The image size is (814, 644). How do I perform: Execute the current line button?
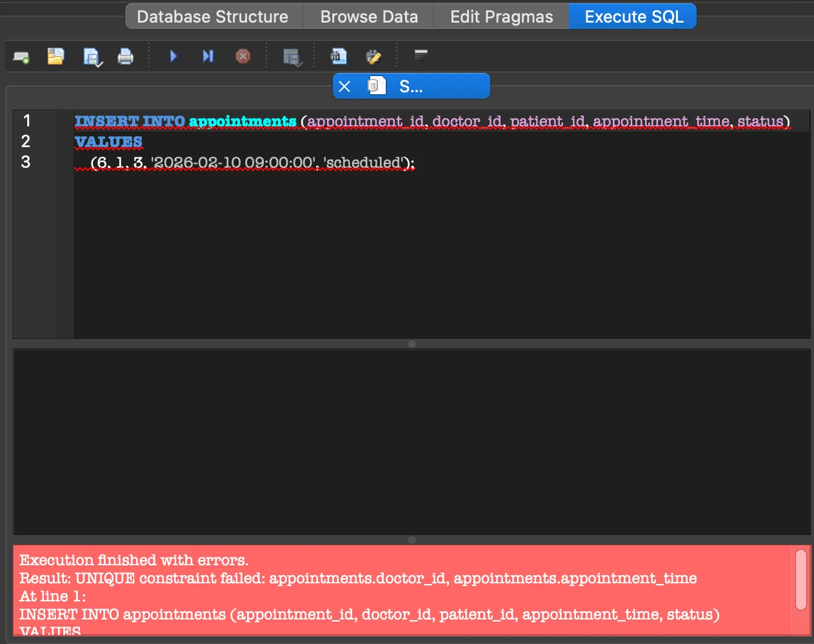pyautogui.click(x=208, y=57)
